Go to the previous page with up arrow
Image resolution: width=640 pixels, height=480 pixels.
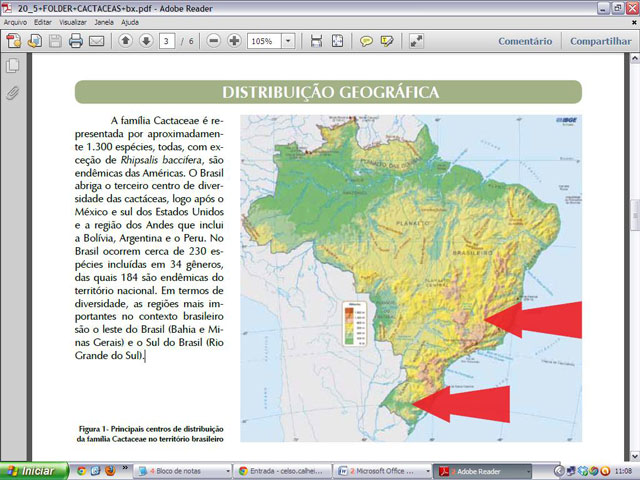[x=126, y=40]
